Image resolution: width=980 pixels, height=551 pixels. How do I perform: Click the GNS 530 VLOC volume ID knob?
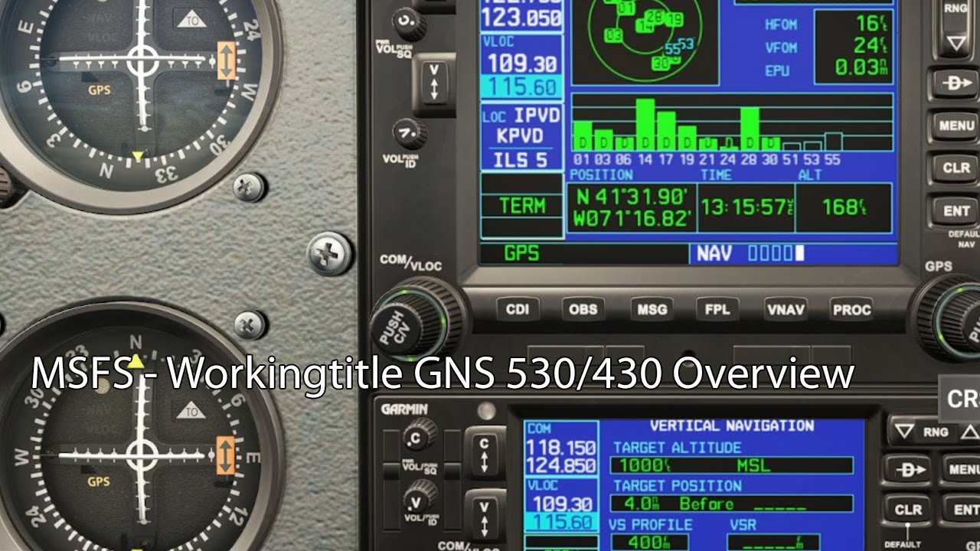pos(410,134)
